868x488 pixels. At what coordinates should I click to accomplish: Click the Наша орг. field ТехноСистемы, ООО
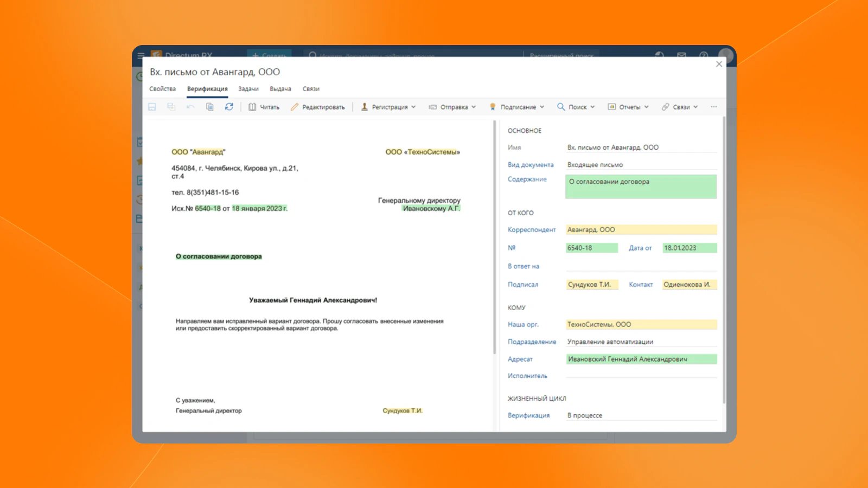[x=641, y=325]
